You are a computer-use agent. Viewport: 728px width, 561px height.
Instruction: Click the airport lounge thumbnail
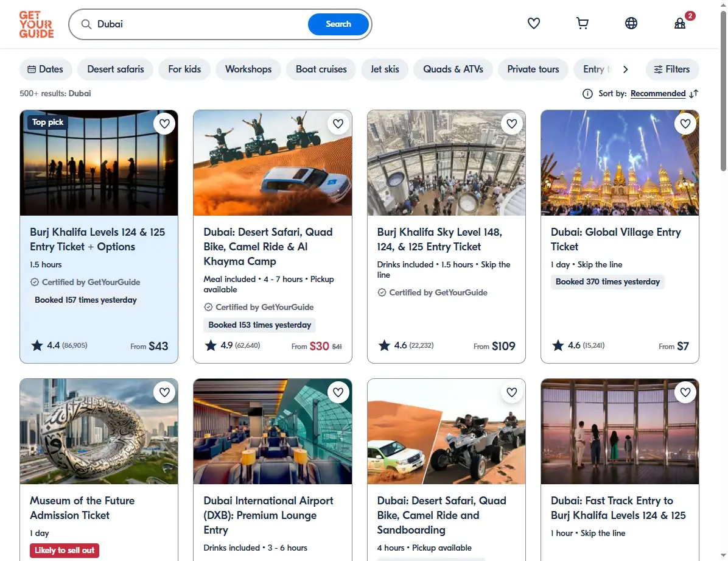(x=273, y=431)
